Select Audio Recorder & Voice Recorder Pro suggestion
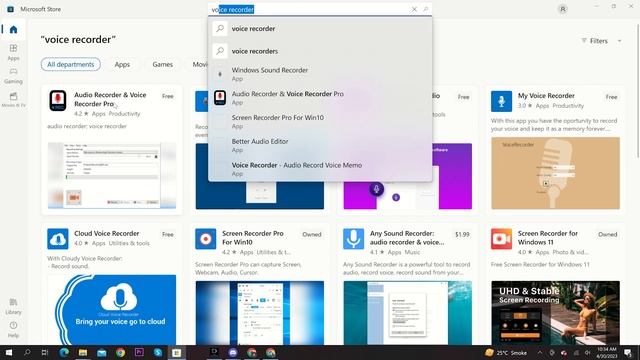This screenshot has height=360, width=640. click(320, 98)
